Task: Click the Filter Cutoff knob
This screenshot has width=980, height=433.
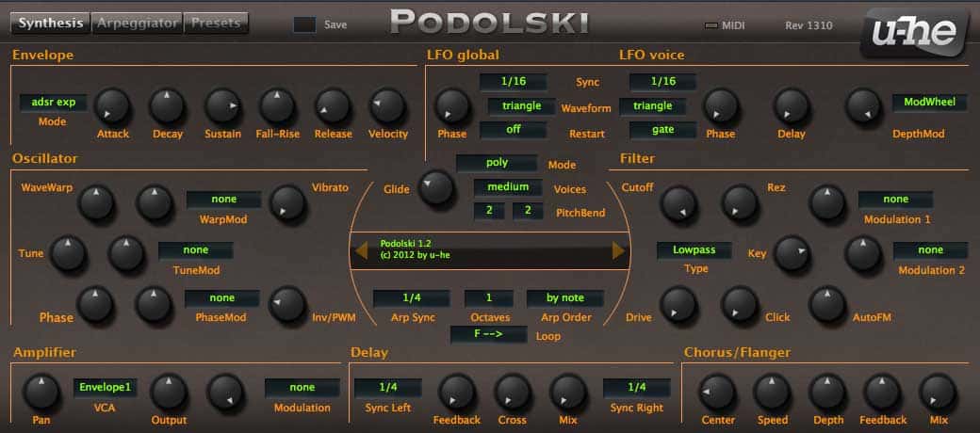Action: pos(678,200)
